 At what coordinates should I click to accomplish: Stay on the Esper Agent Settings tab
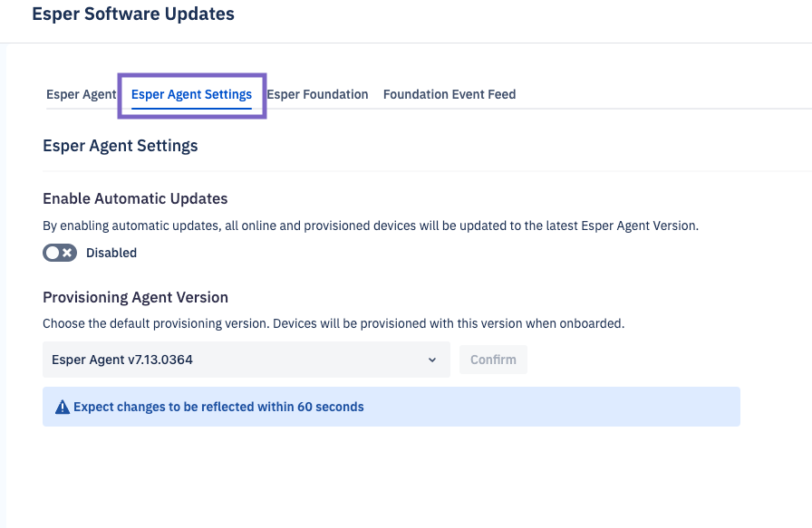point(191,94)
